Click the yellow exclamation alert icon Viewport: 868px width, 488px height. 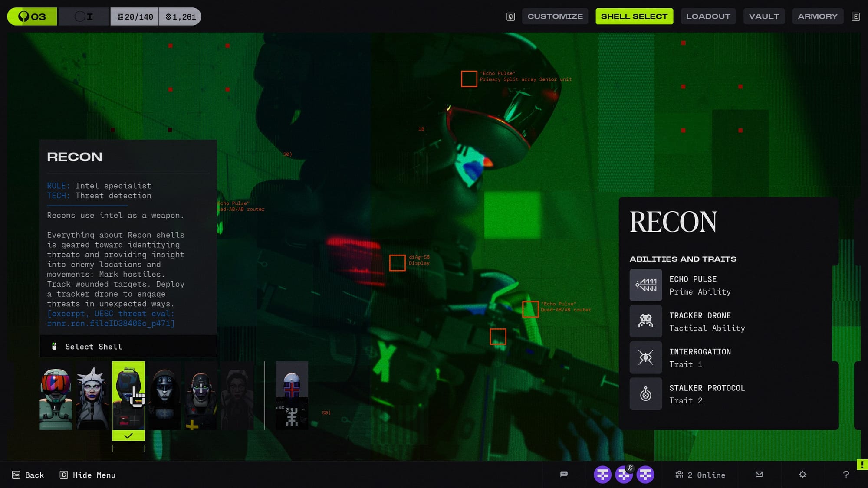[862, 464]
